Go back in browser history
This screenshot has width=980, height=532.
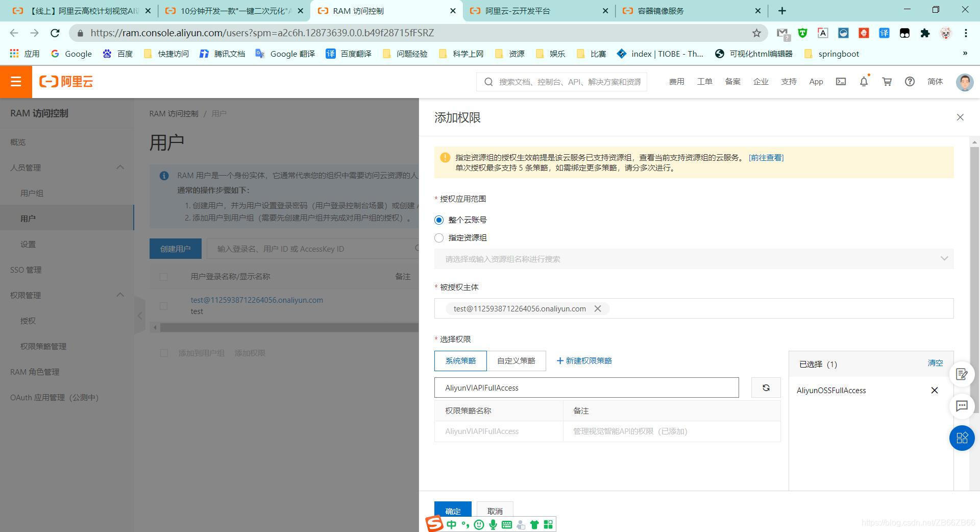(14, 33)
